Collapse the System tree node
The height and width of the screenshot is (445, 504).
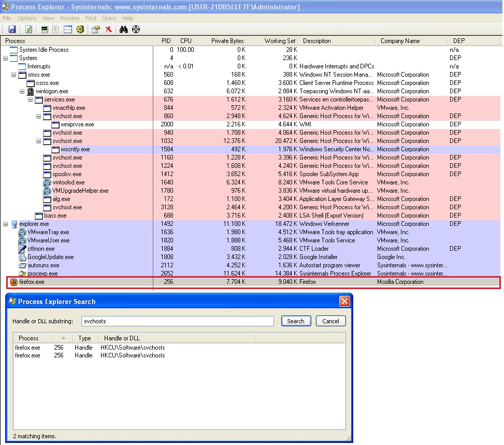coord(6,58)
